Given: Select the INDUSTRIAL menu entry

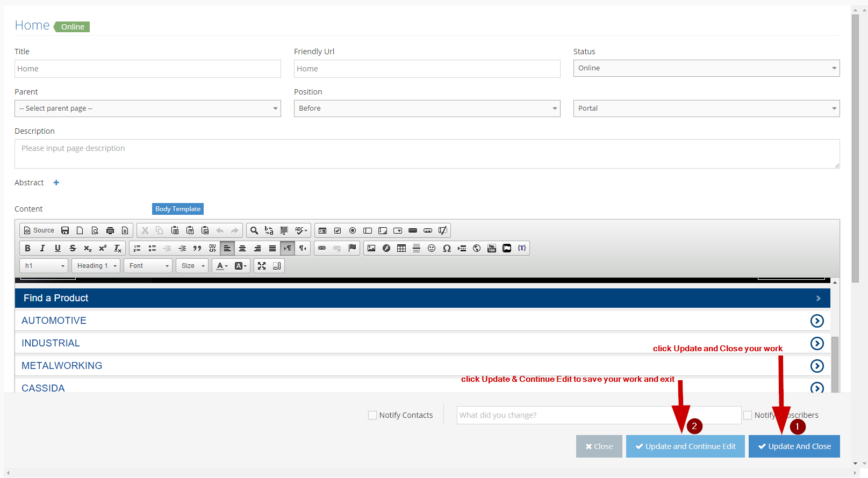Looking at the screenshot, I should pyautogui.click(x=51, y=343).
